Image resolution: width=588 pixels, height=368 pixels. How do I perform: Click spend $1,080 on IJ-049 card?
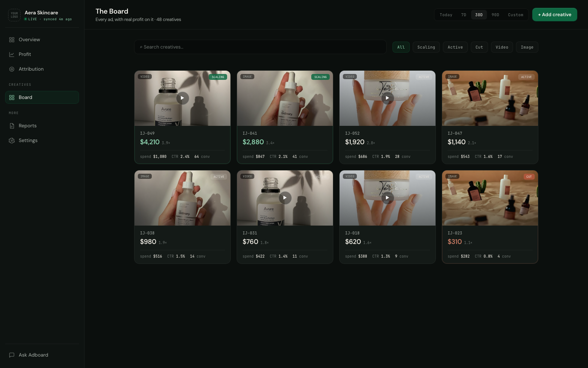(x=153, y=157)
